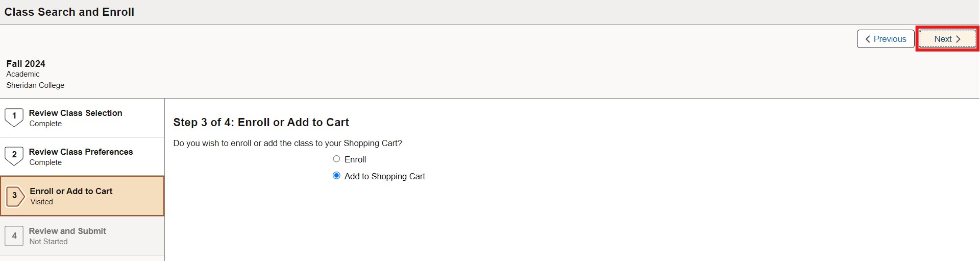Jump to the Review and Submit step
The height and width of the screenshot is (261, 980).
(x=67, y=231)
